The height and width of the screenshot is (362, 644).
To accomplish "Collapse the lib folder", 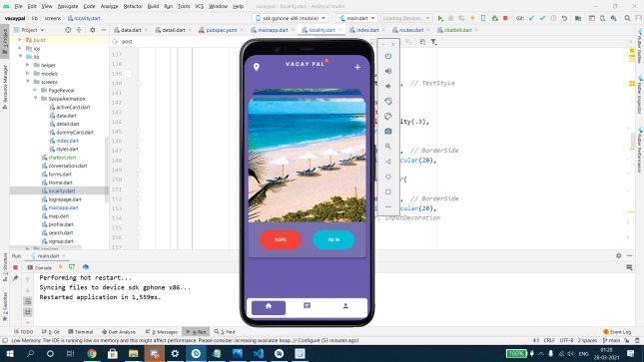I will pos(20,57).
